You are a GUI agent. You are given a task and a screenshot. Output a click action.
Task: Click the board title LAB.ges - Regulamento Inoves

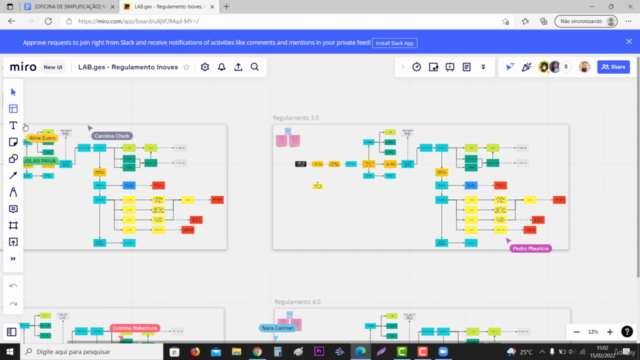tap(128, 67)
